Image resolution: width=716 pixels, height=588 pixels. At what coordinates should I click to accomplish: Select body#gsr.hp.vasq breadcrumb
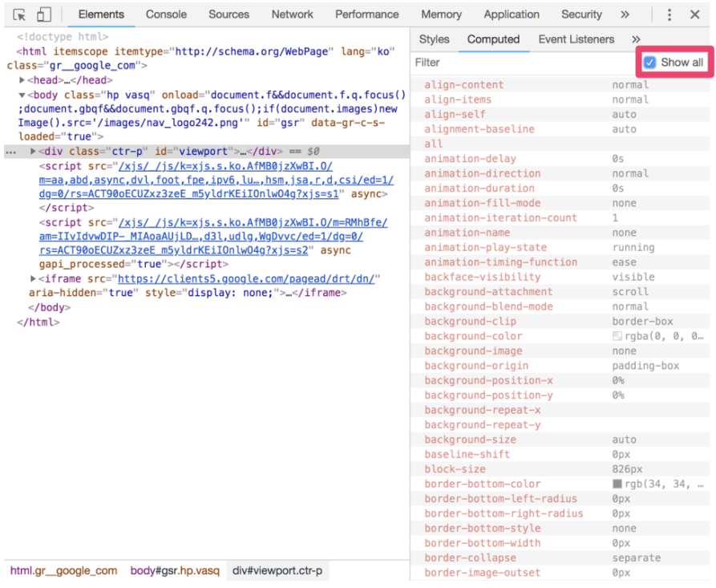(x=175, y=570)
